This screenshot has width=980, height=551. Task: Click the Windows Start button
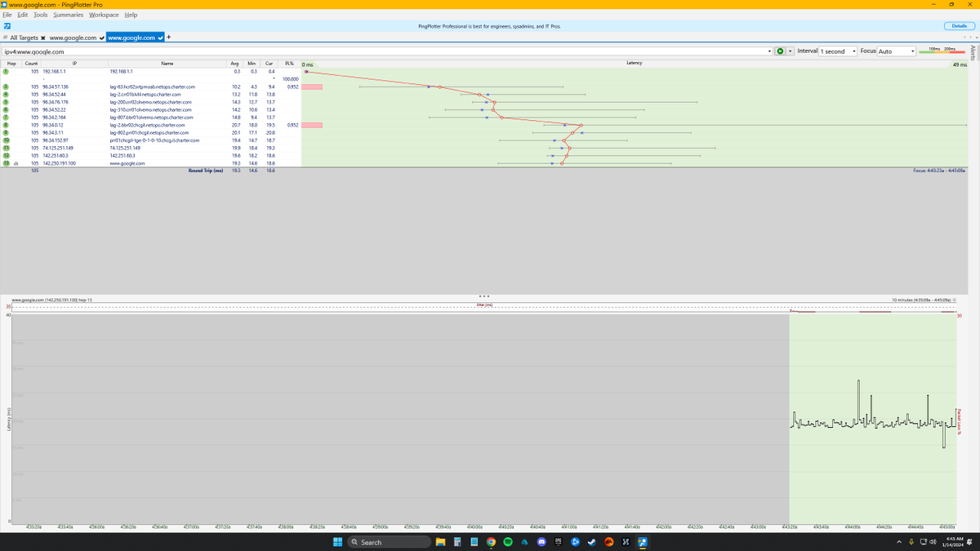338,542
